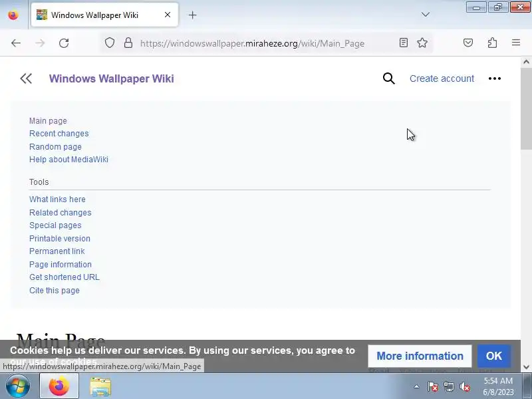Open Recent changes link

(x=59, y=134)
